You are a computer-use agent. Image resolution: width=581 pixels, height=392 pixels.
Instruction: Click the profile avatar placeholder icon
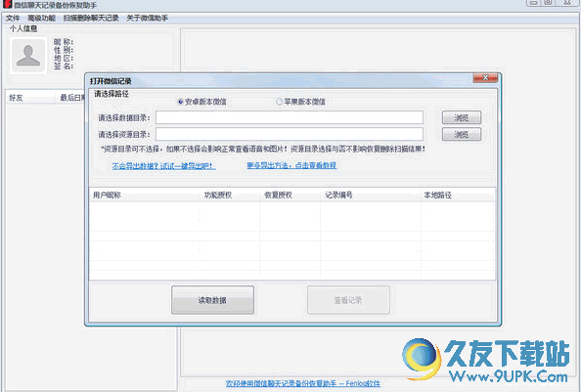click(28, 55)
